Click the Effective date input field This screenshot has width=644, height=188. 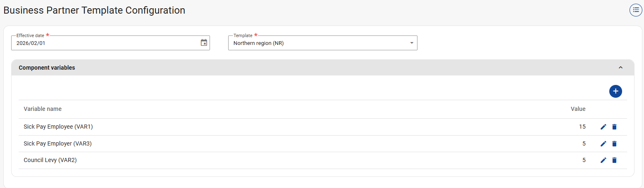point(103,43)
